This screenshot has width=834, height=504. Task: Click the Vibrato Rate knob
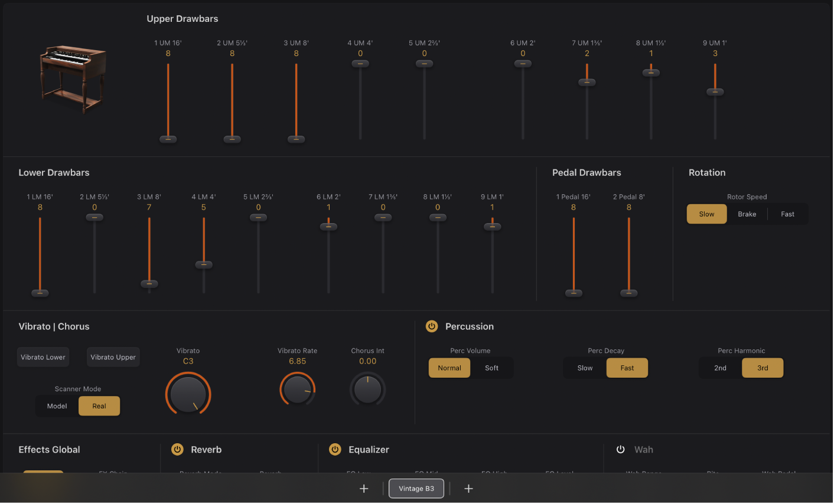click(x=297, y=389)
